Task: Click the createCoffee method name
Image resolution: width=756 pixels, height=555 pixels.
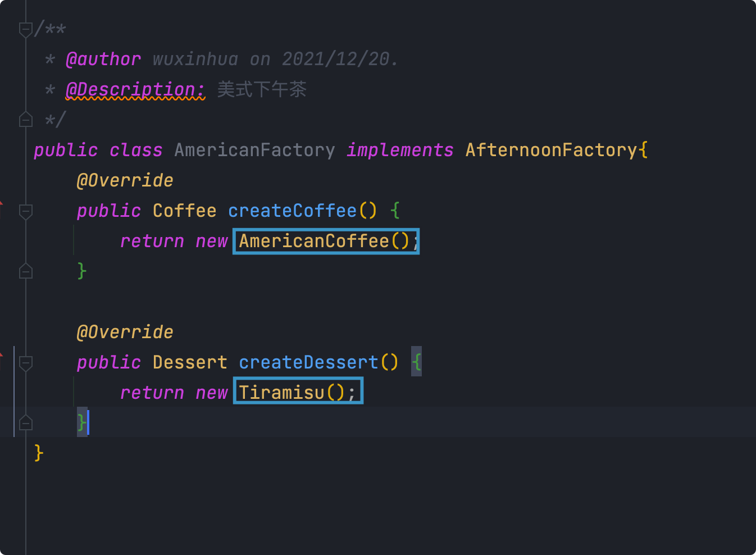Action: pos(292,211)
